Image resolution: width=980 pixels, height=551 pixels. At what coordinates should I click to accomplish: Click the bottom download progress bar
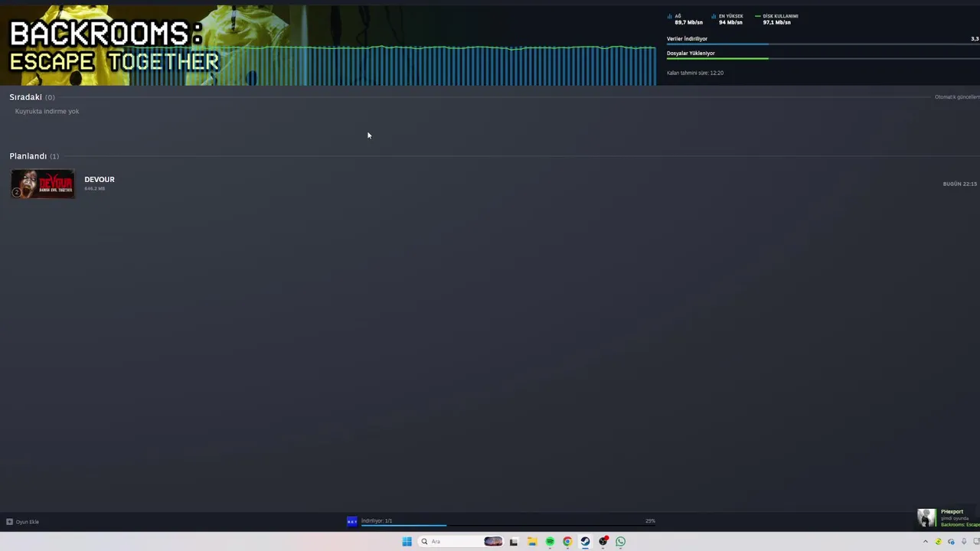[508, 526]
